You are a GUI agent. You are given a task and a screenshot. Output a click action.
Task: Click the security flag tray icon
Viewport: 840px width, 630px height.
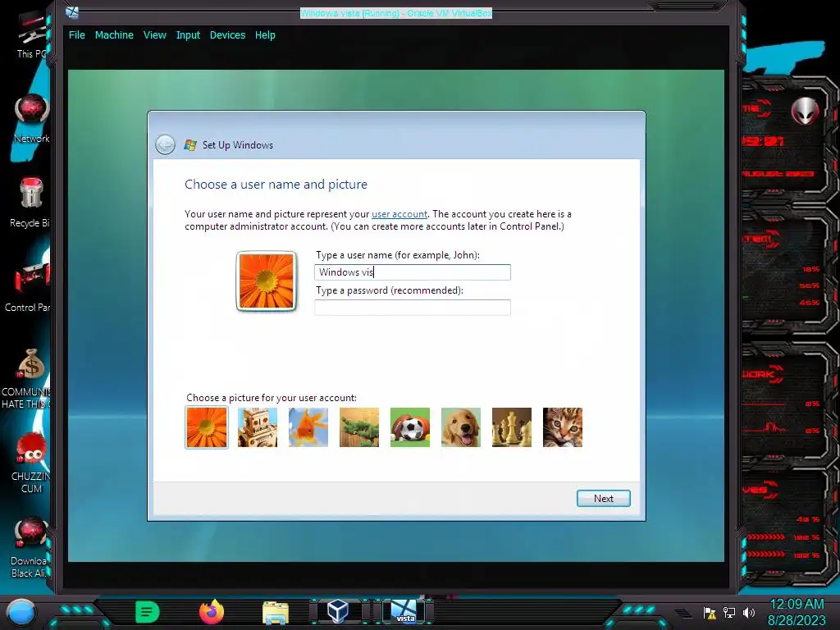tap(710, 612)
